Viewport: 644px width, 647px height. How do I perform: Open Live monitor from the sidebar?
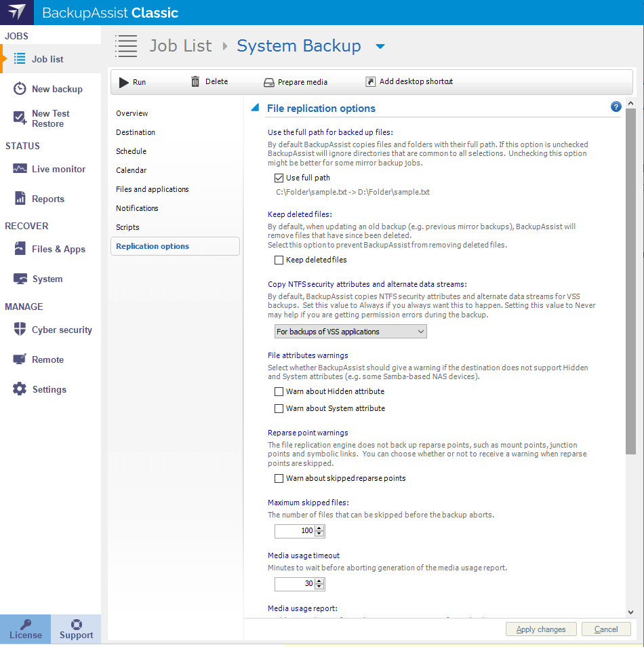pyautogui.click(x=58, y=169)
